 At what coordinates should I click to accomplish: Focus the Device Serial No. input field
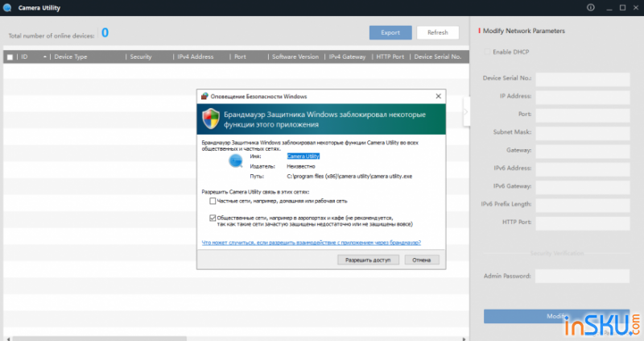(x=582, y=79)
